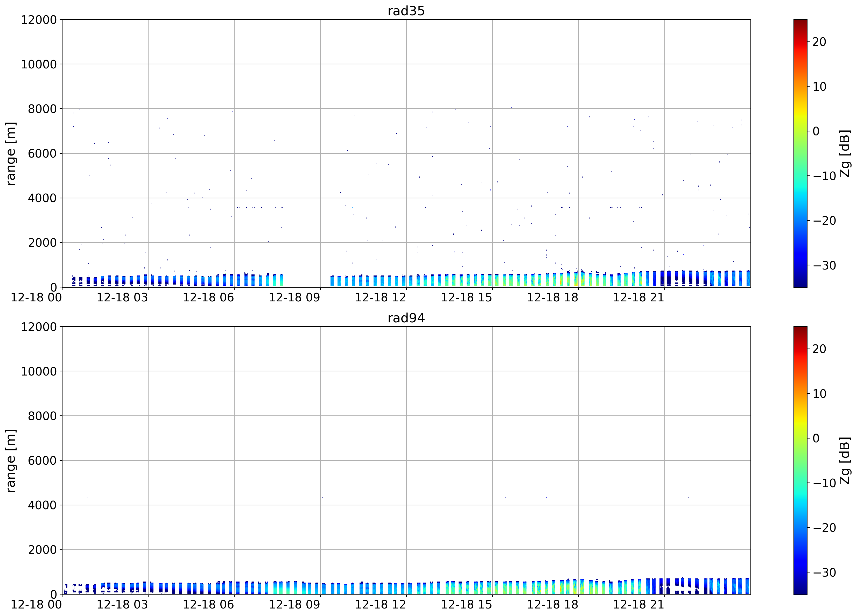The image size is (857, 616).
Task: Click the rad35 plot title
Action: coord(406,11)
